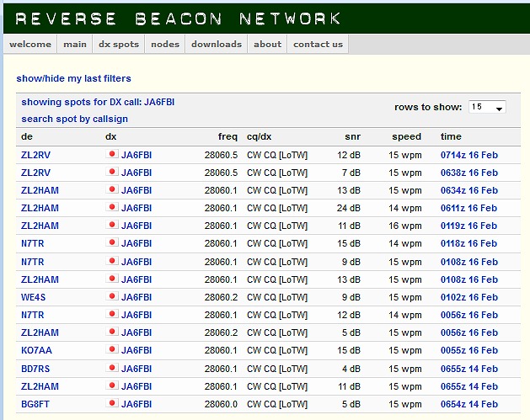This screenshot has height=420, width=530.
Task: Open the nodes tab
Action: tap(165, 45)
